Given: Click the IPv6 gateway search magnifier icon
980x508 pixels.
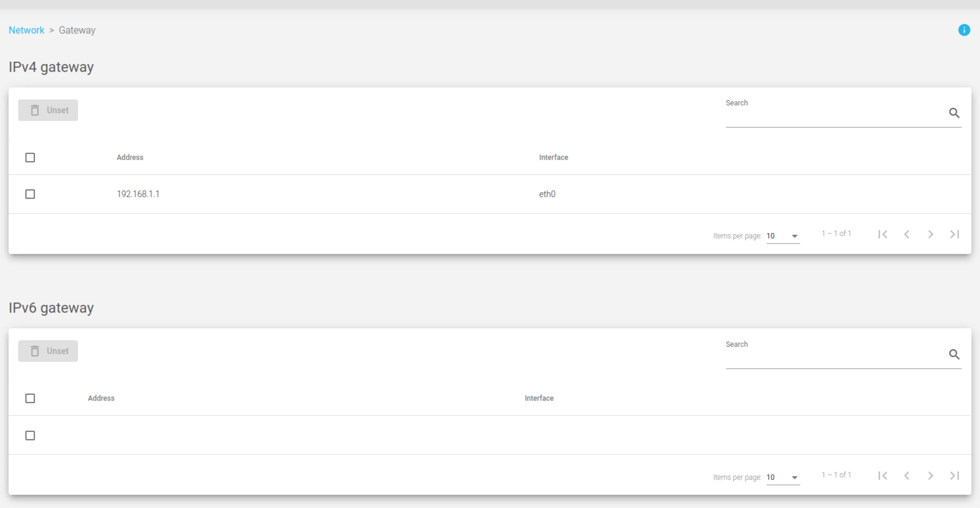Looking at the screenshot, I should [x=954, y=354].
